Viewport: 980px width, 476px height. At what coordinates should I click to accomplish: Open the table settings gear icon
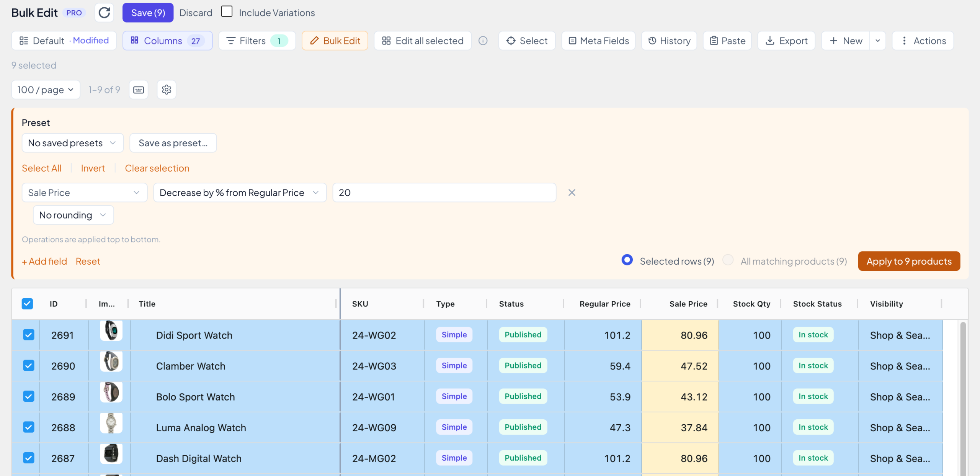pyautogui.click(x=167, y=90)
